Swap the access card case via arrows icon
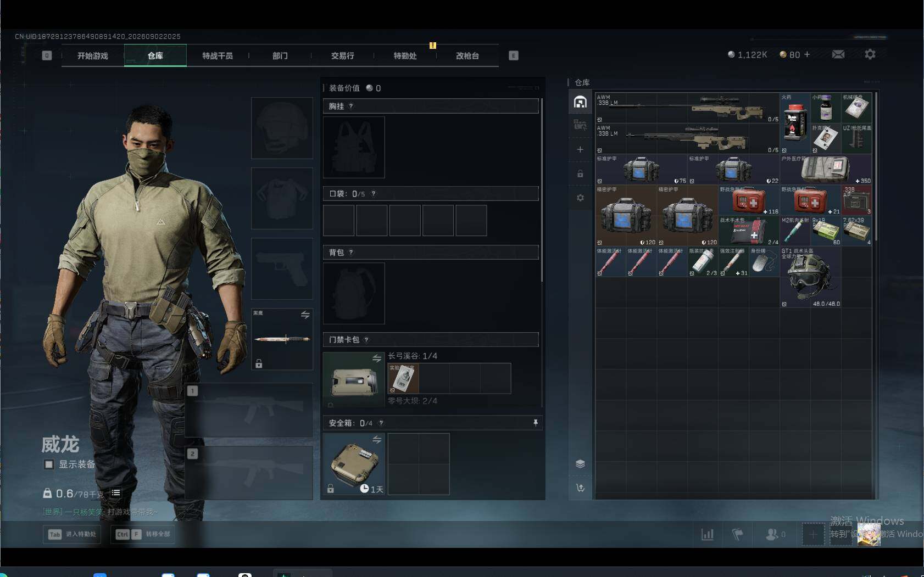This screenshot has width=924, height=577. (x=377, y=358)
